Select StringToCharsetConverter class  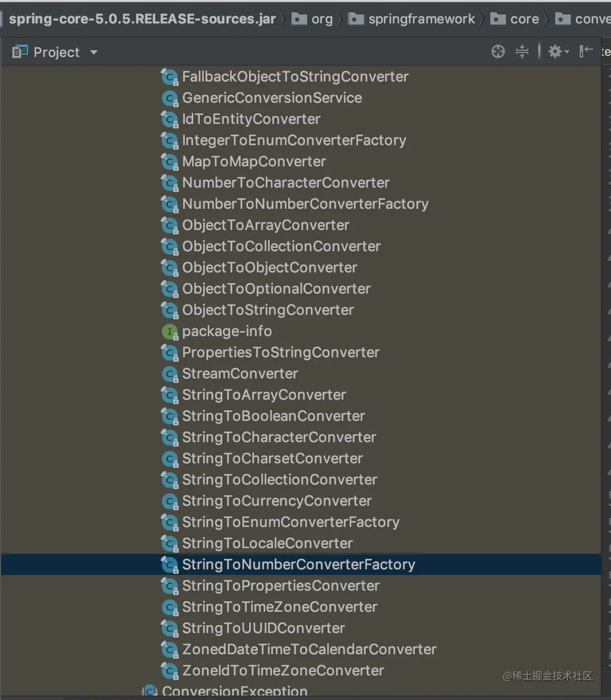(272, 458)
